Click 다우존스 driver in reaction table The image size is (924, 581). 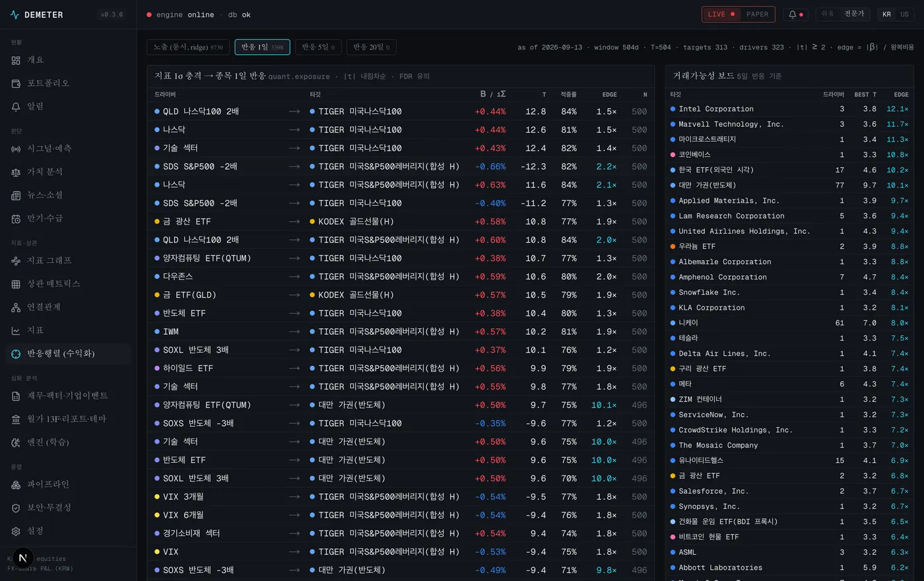pyautogui.click(x=178, y=277)
